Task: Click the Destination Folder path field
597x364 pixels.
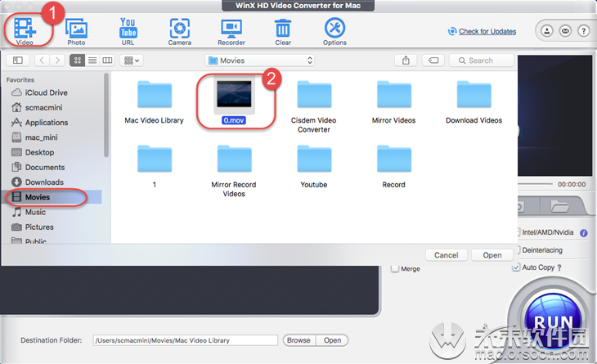Action: [186, 340]
